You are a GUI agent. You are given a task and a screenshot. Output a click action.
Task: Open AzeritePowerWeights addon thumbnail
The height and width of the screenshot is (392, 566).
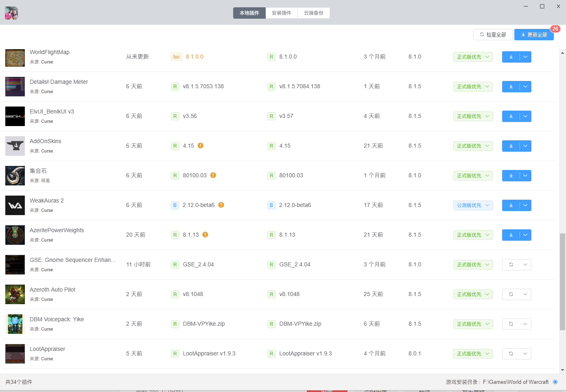(x=15, y=235)
